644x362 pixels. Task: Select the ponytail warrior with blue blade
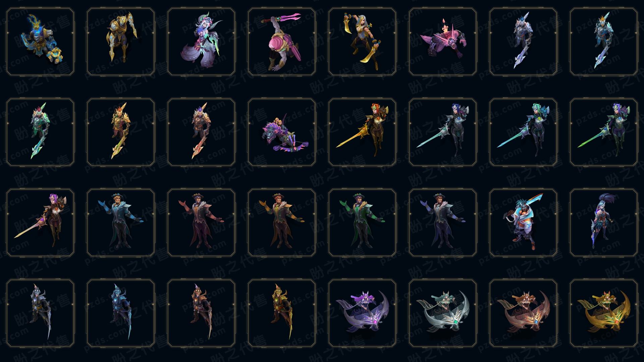click(604, 223)
